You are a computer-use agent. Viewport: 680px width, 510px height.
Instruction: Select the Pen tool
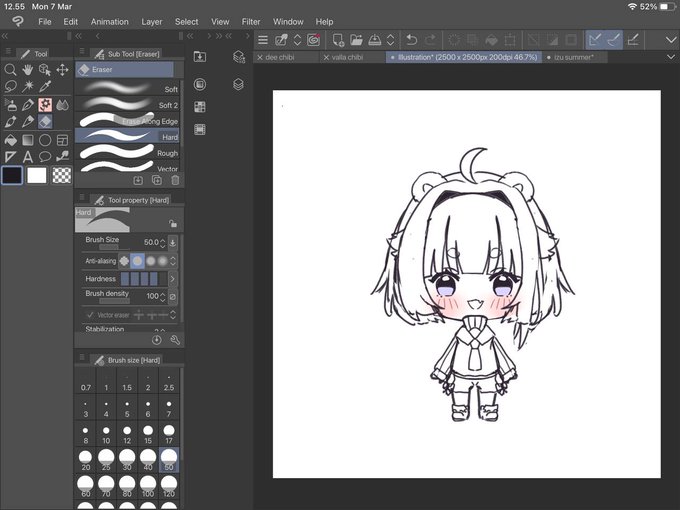[x=28, y=105]
